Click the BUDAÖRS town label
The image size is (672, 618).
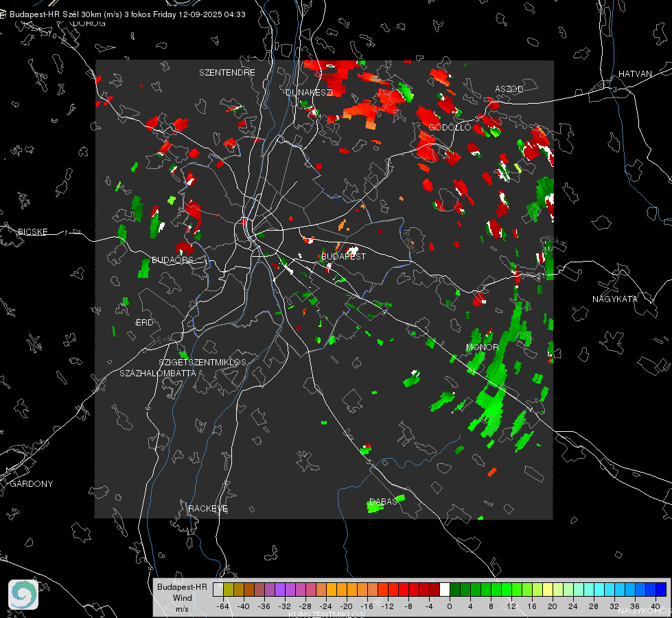coord(172,260)
